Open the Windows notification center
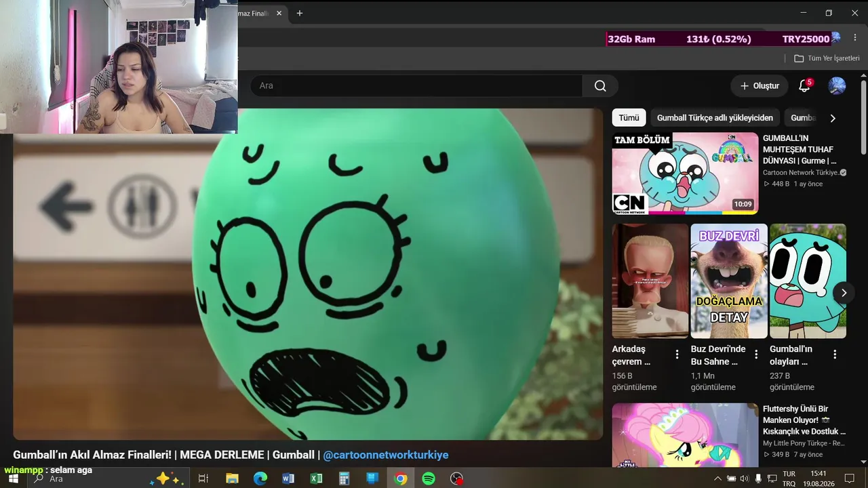The width and height of the screenshot is (868, 488). (x=849, y=479)
